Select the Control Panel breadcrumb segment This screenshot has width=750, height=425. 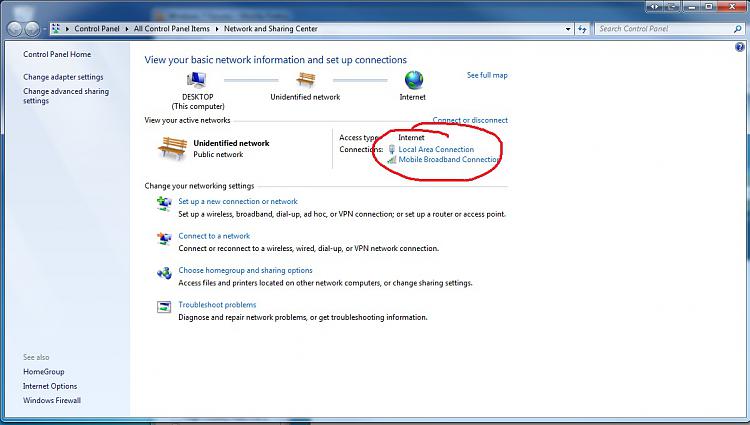[x=97, y=29]
